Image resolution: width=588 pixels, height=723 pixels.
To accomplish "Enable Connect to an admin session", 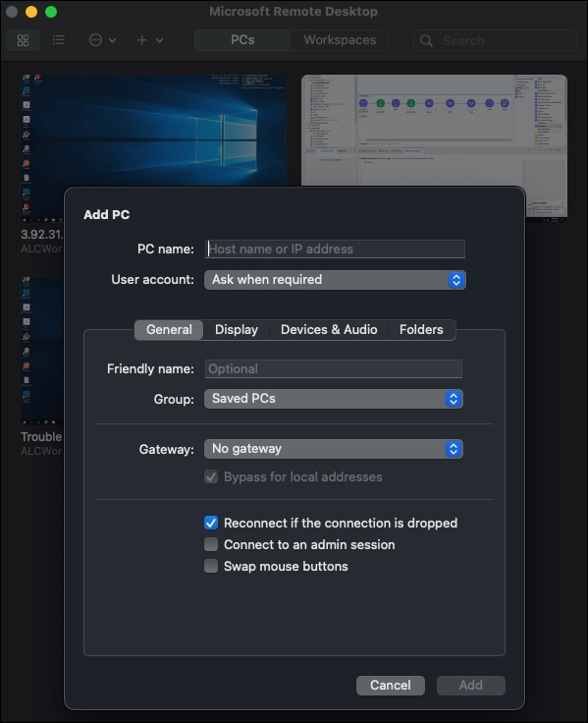I will coord(211,544).
